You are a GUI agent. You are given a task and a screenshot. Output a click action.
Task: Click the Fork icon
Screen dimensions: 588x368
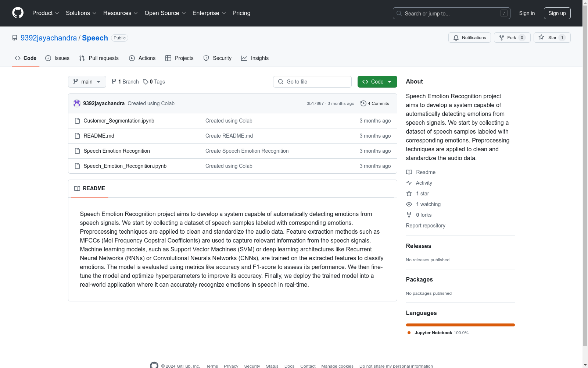pos(502,38)
